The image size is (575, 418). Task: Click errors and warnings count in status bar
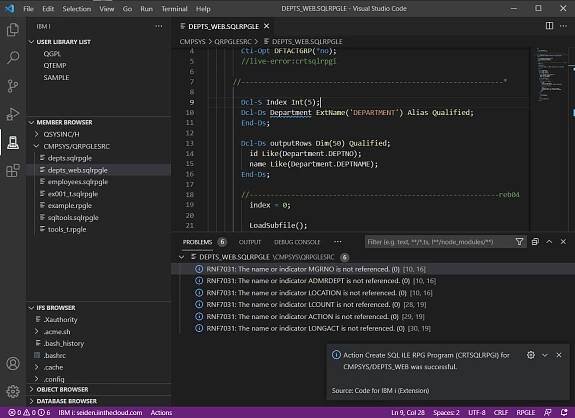(x=29, y=412)
